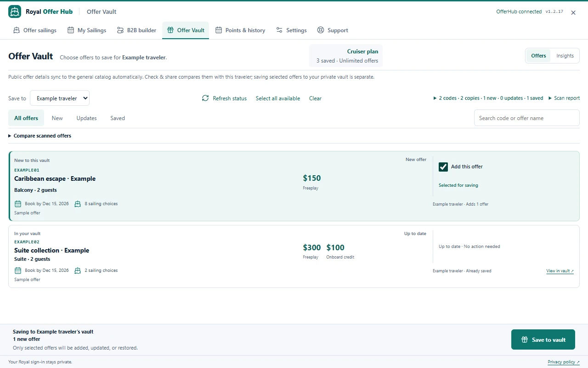The width and height of the screenshot is (588, 368).
Task: Expand Compare scanned offers section
Action: point(40,136)
